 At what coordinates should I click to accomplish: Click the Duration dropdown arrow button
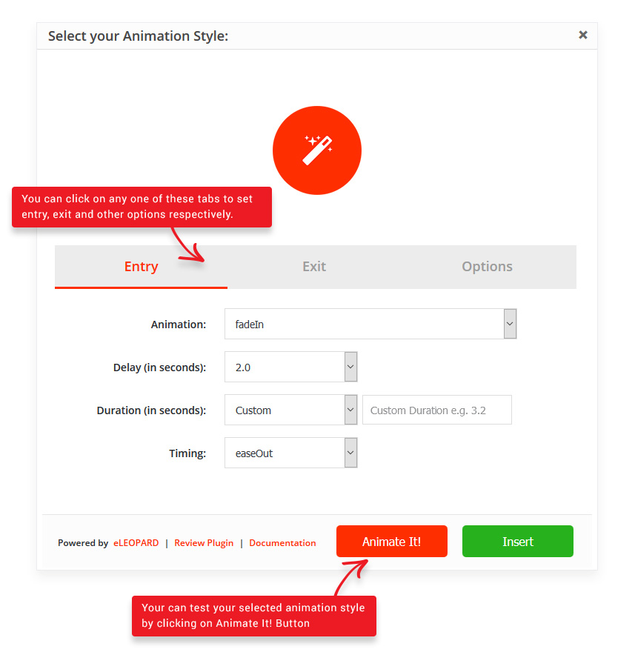click(x=351, y=410)
